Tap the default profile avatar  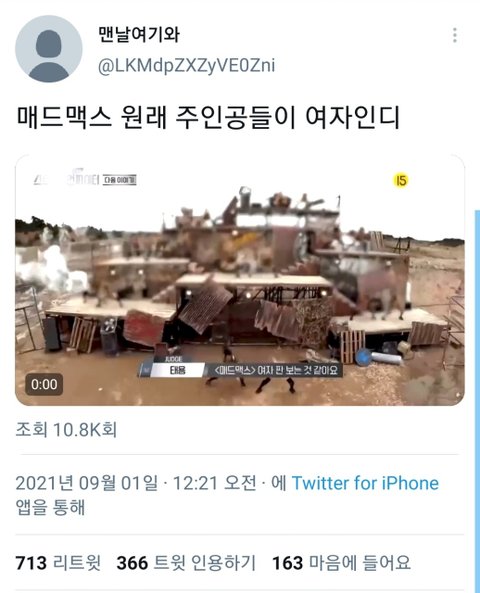click(48, 49)
